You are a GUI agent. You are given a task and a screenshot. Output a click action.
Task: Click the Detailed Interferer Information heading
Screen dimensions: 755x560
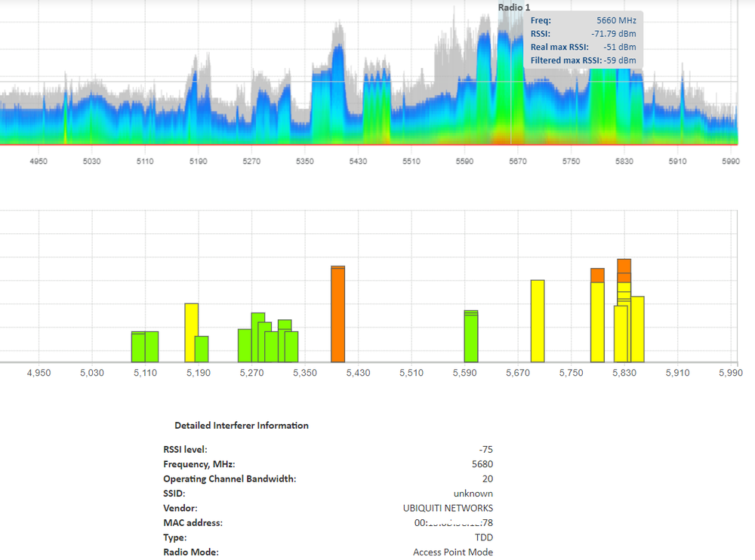coord(242,425)
